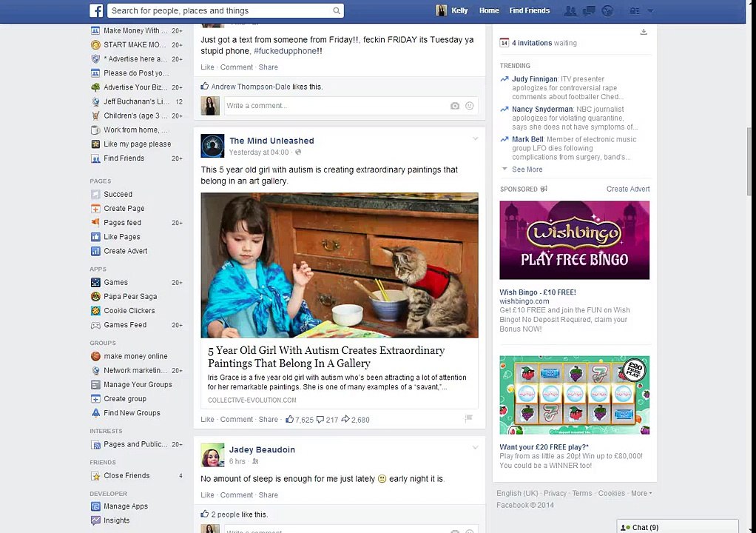Image resolution: width=756 pixels, height=533 pixels.
Task: Click The Mind Unleashed page avatar
Action: coord(212,146)
